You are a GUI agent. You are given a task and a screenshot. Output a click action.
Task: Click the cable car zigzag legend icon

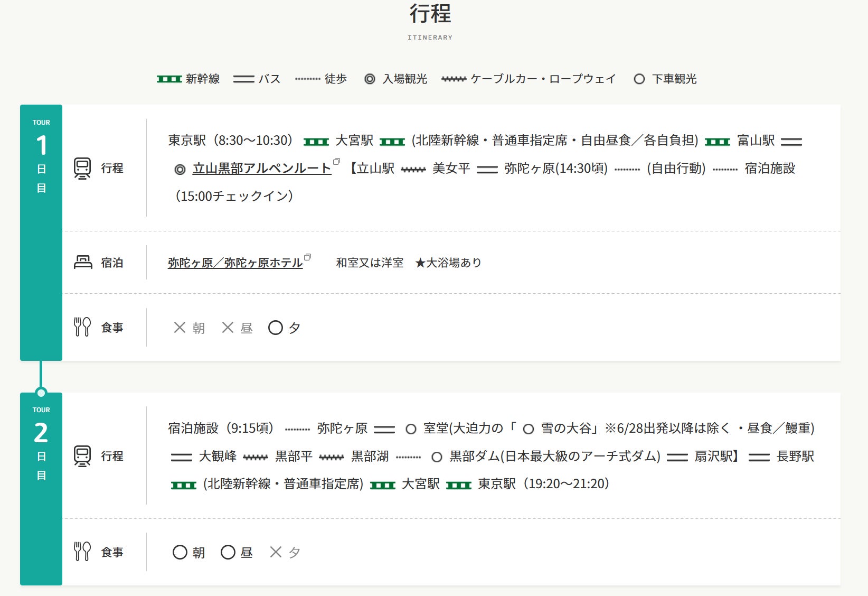click(454, 79)
